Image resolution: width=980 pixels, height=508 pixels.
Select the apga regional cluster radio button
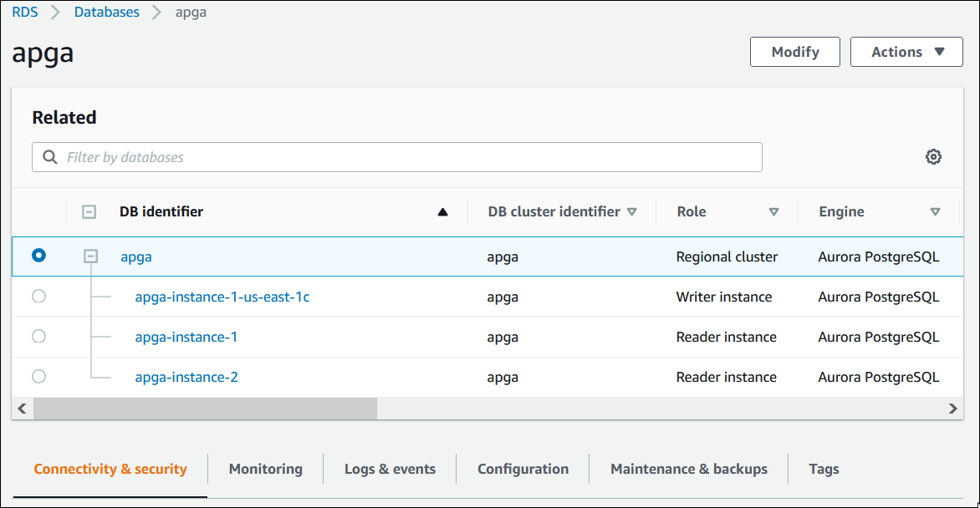tap(38, 256)
